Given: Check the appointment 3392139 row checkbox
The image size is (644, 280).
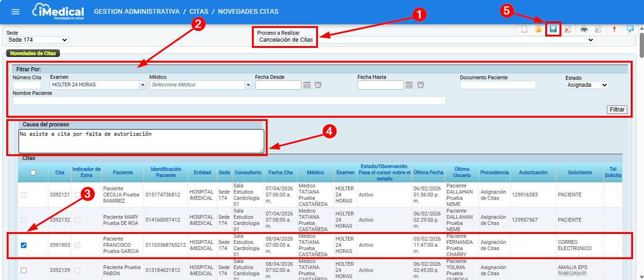Looking at the screenshot, I should [x=24, y=270].
